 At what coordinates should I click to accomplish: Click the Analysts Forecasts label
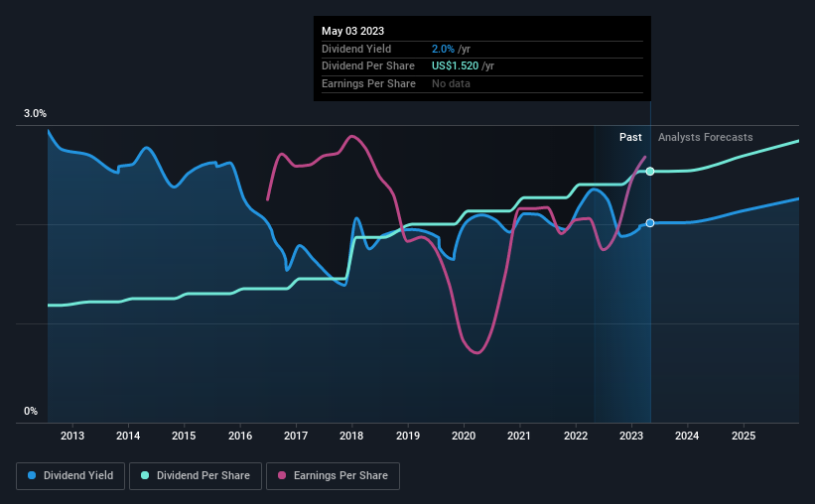point(706,137)
